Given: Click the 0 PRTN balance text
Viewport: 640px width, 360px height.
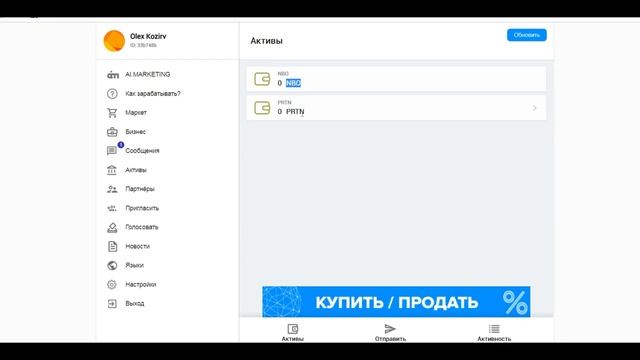Looking at the screenshot, I should click(291, 112).
